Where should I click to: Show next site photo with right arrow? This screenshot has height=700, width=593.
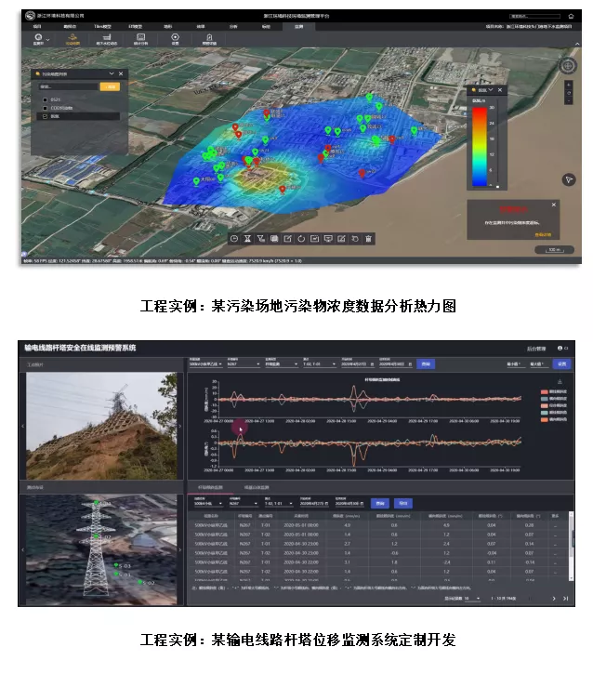coord(179,427)
